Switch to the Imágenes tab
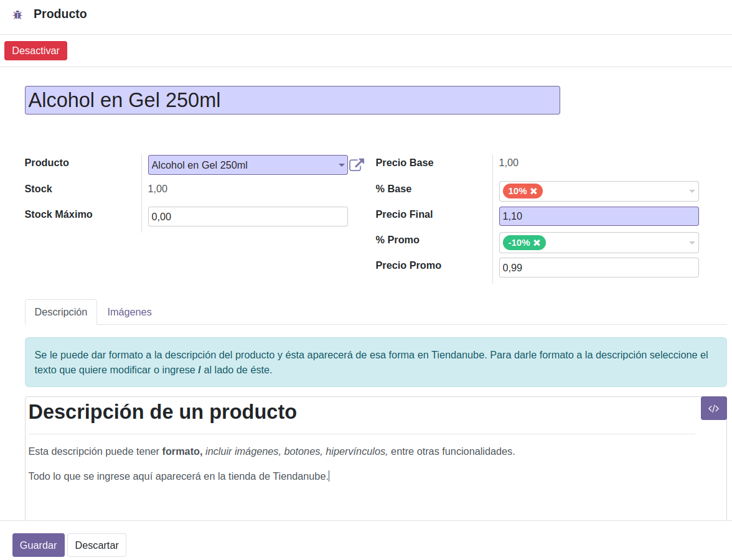This screenshot has height=560, width=732. tap(129, 312)
